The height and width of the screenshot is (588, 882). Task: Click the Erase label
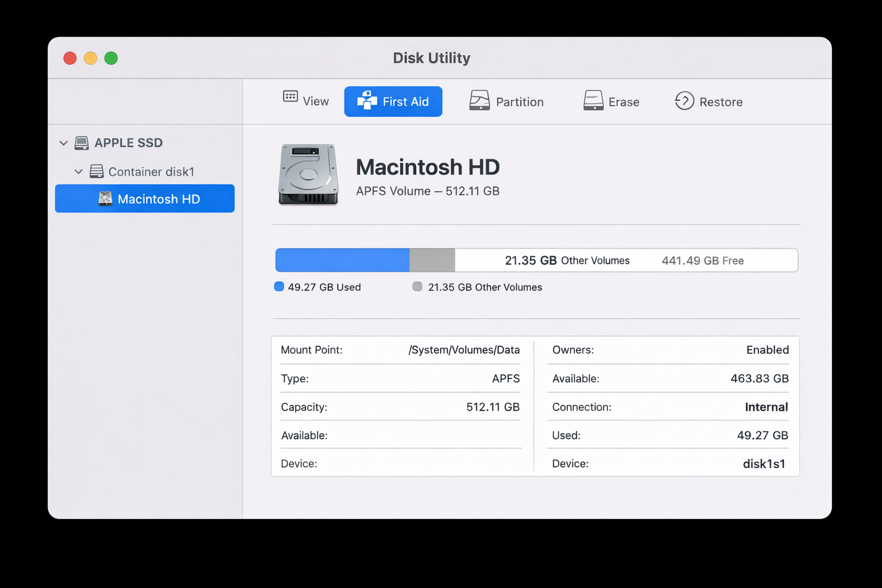pos(624,102)
